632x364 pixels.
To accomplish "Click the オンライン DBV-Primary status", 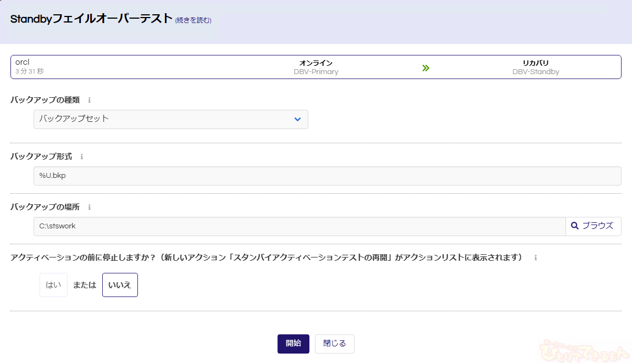I will [x=316, y=68].
